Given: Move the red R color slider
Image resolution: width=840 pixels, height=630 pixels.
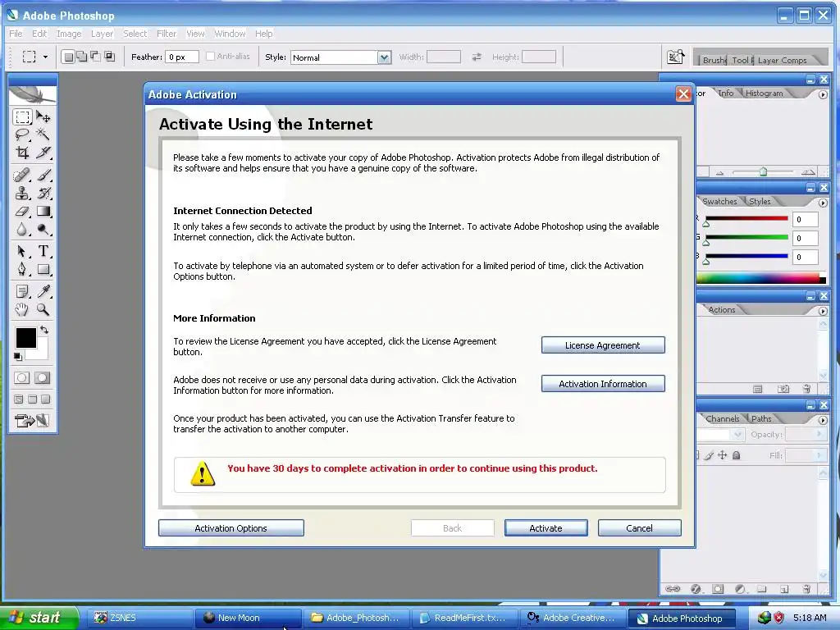Looking at the screenshot, I should tap(706, 223).
